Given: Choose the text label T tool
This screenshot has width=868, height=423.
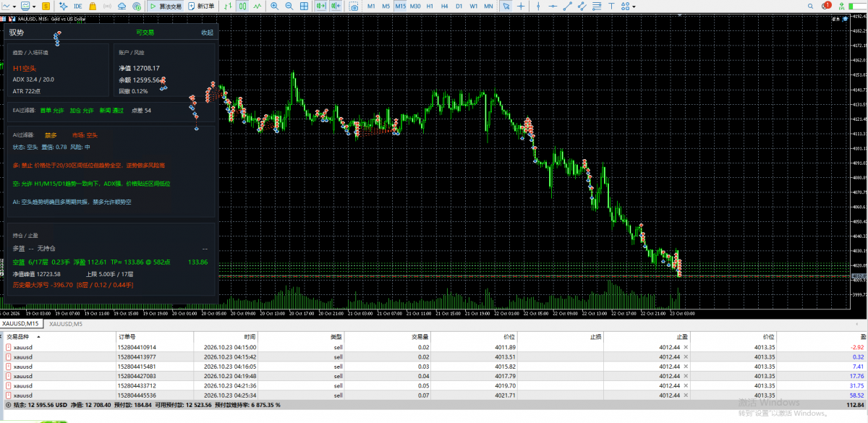Looking at the screenshot, I should point(611,6).
